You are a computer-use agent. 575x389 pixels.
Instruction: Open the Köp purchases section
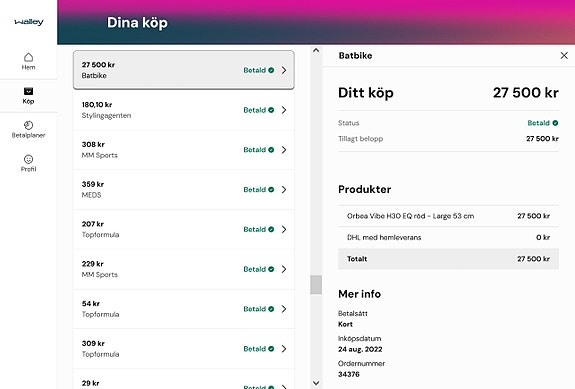28,96
